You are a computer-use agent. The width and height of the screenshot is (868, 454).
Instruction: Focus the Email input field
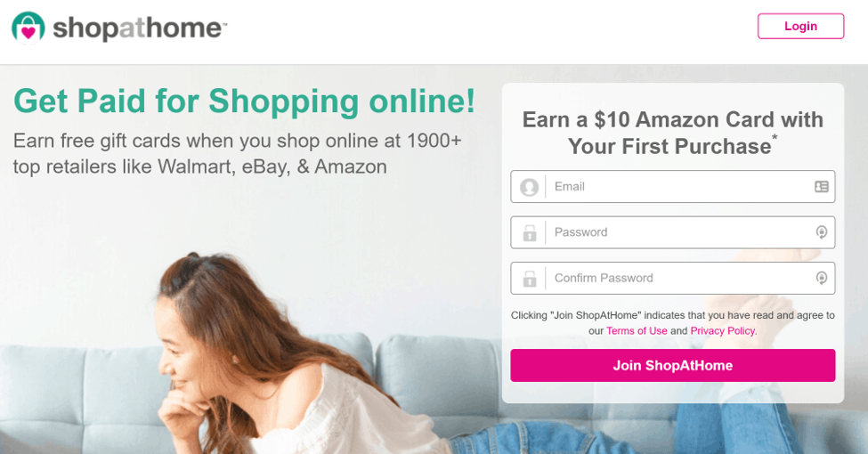(673, 187)
